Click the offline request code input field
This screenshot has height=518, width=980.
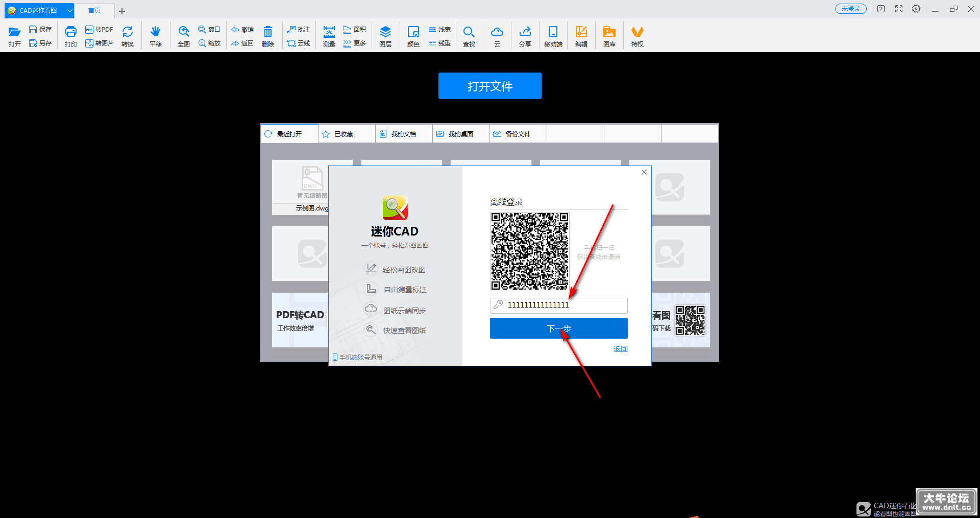pyautogui.click(x=559, y=305)
